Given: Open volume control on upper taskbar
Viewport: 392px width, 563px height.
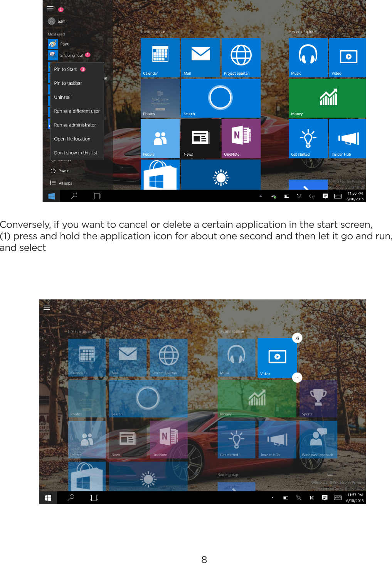Looking at the screenshot, I should click(x=311, y=196).
